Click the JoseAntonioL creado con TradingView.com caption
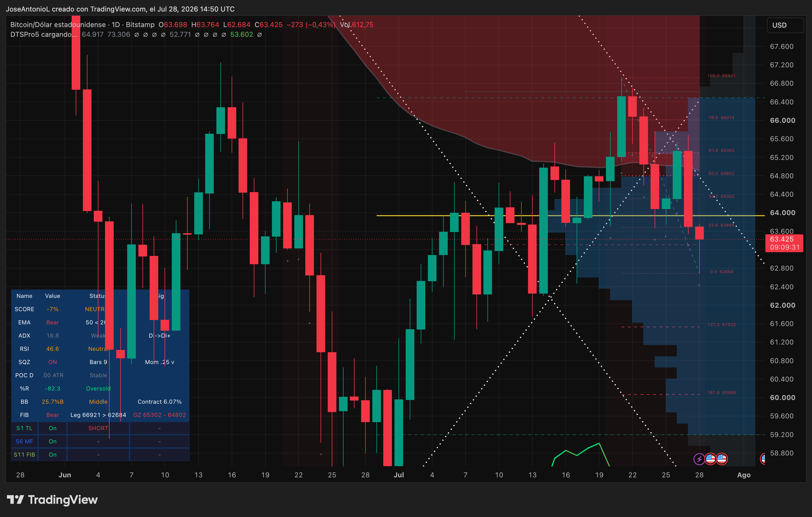 (120, 9)
